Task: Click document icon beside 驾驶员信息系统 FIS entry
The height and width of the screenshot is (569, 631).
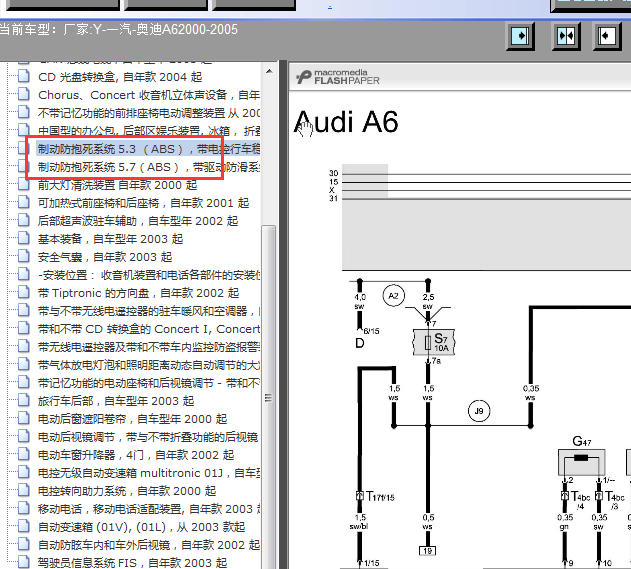Action: pyautogui.click(x=24, y=562)
